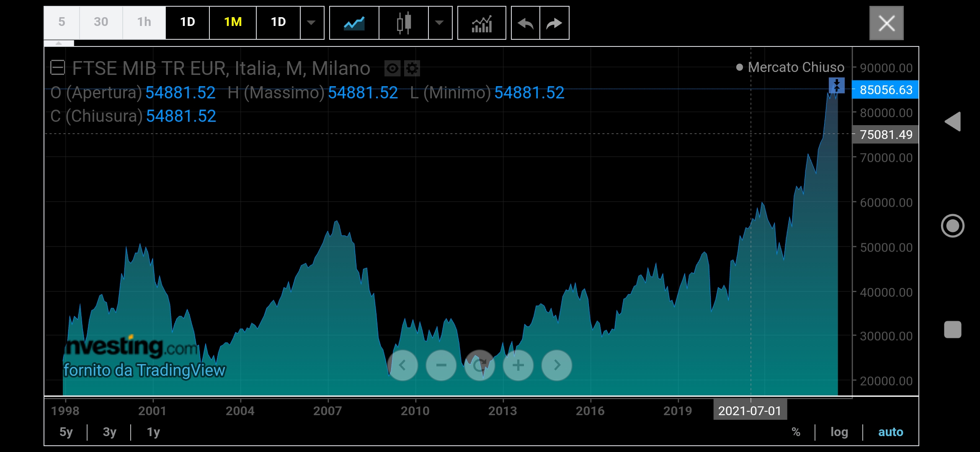Screen dimensions: 980x452
Task: Click the Chiusura value 54881.52
Action: [181, 116]
